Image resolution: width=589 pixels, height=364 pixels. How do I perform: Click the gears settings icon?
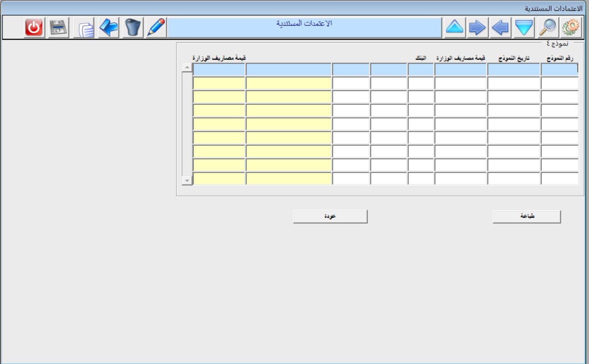pos(571,27)
